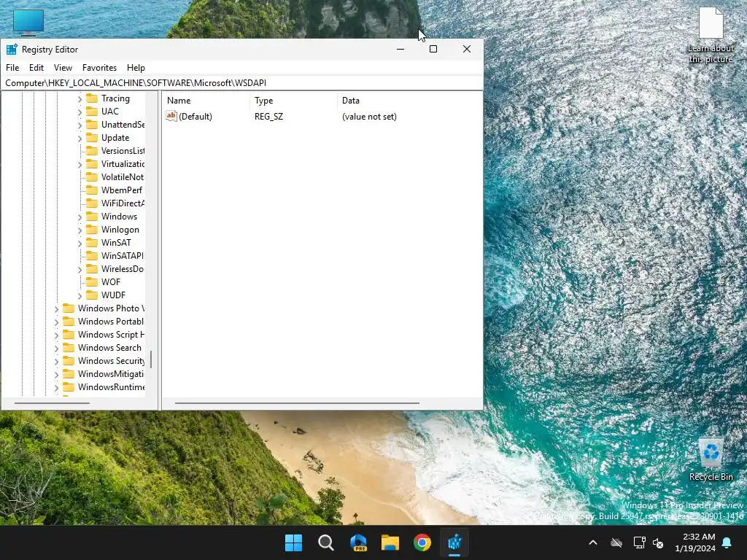Open File Explorer from the taskbar
The height and width of the screenshot is (560, 747).
[390, 542]
